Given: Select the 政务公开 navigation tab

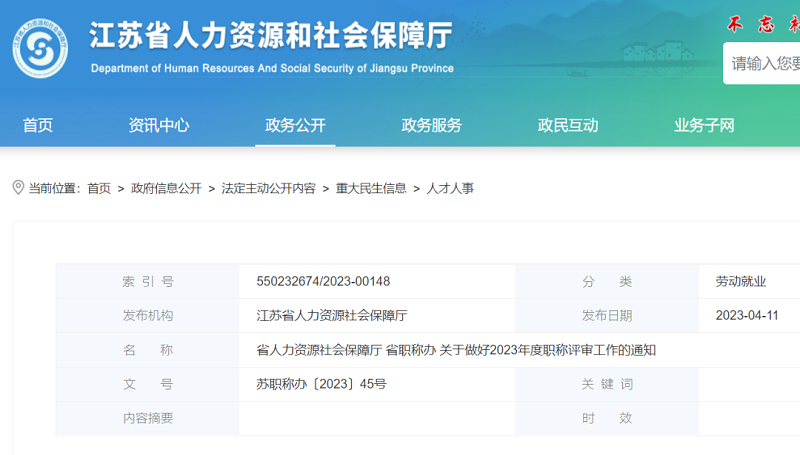Looking at the screenshot, I should (x=295, y=125).
